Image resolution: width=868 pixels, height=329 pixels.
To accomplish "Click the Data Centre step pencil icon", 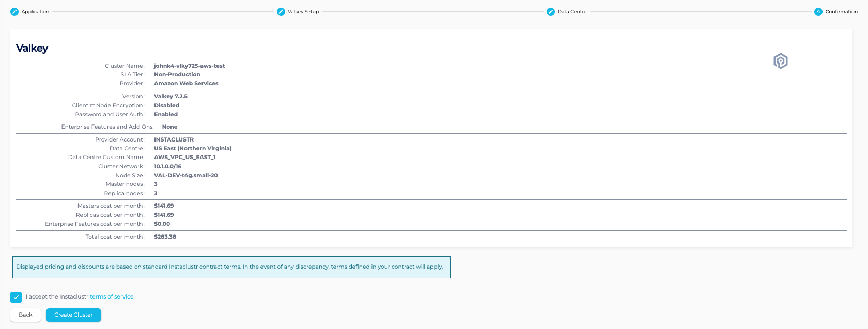I will tap(551, 12).
